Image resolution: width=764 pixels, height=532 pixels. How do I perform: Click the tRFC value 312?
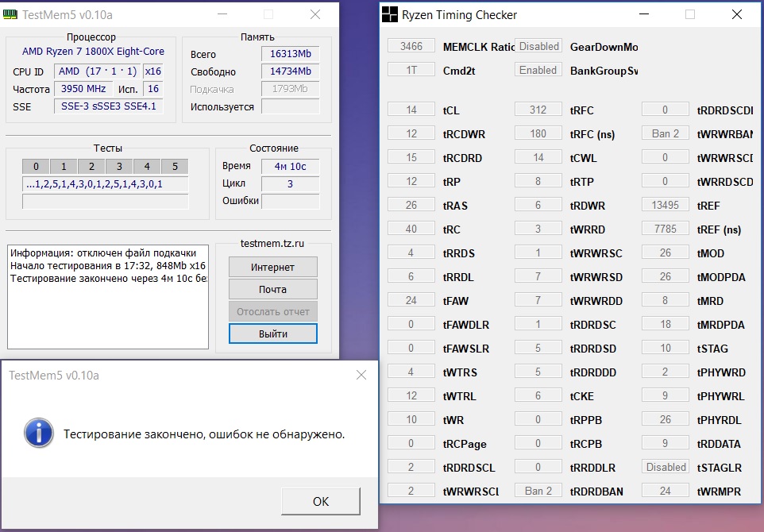[x=538, y=110]
